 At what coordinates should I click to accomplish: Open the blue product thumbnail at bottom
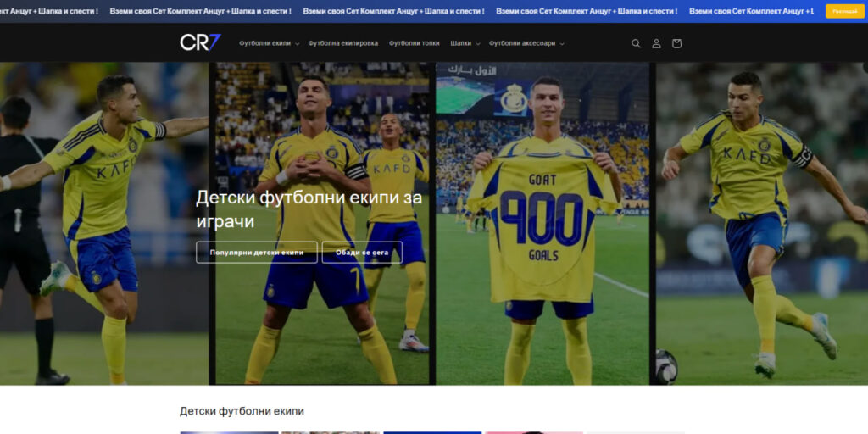432,432
